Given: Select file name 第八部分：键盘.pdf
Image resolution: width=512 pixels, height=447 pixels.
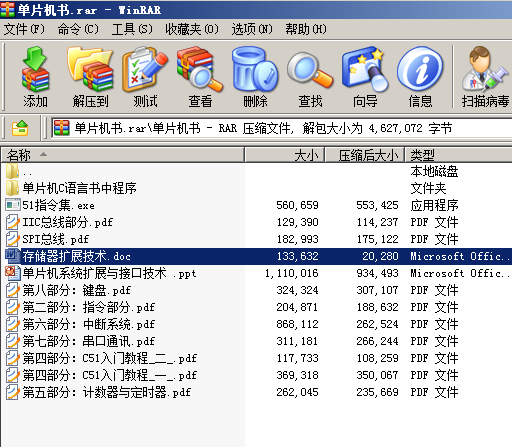Looking at the screenshot, I should click(76, 290).
